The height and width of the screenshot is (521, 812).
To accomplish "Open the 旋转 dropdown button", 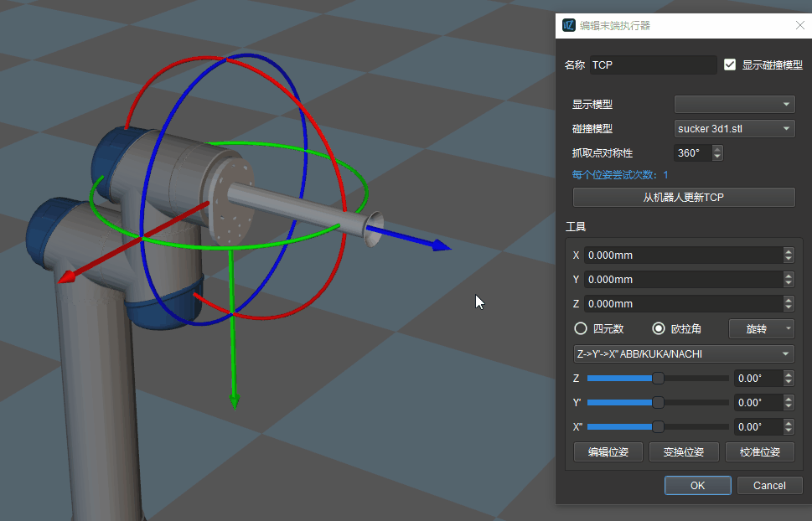I will [761, 328].
